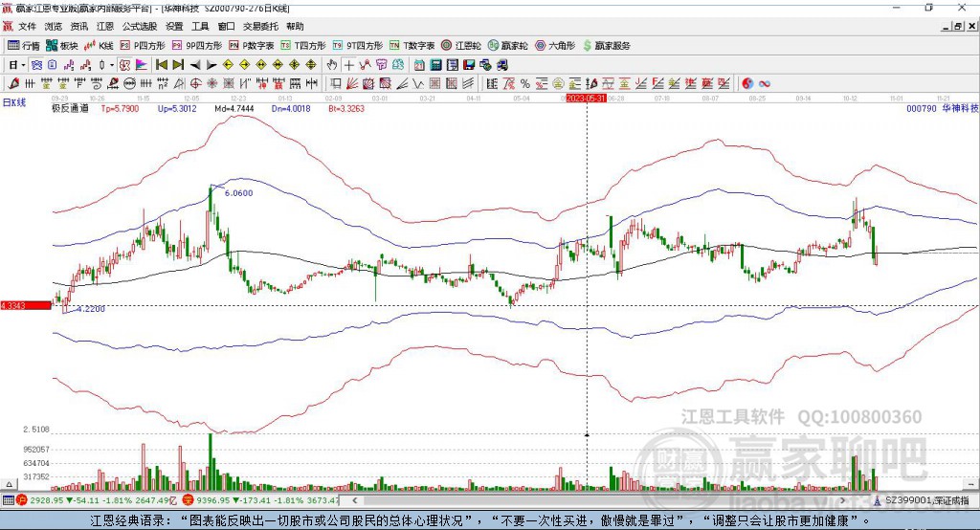
Task: Open the calculator icon
Action: [435, 65]
